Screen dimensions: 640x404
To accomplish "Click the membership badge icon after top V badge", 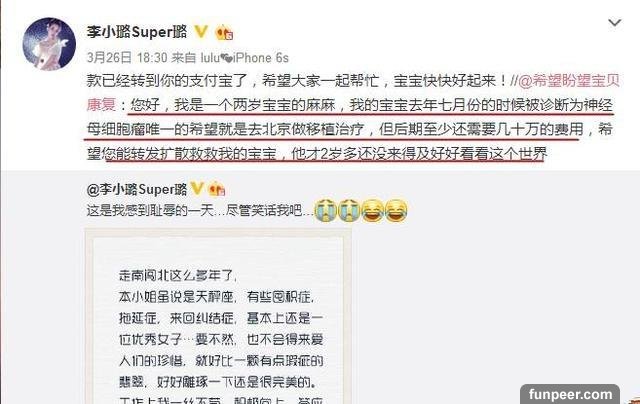I will click(x=224, y=32).
